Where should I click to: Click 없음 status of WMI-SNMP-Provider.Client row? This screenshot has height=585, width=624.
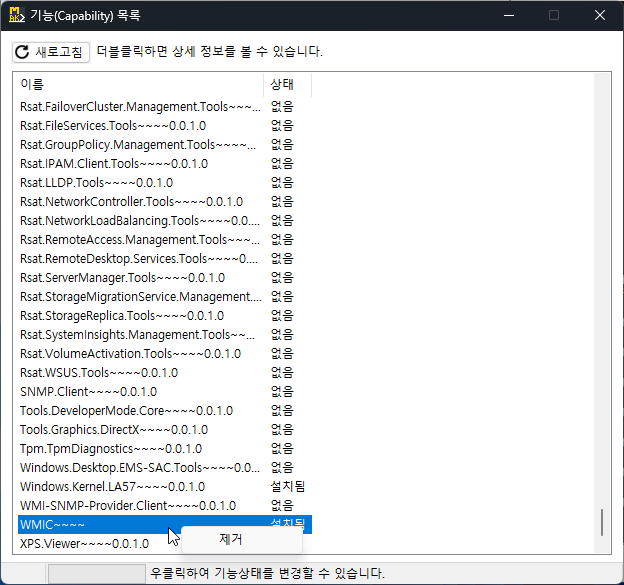(x=282, y=506)
